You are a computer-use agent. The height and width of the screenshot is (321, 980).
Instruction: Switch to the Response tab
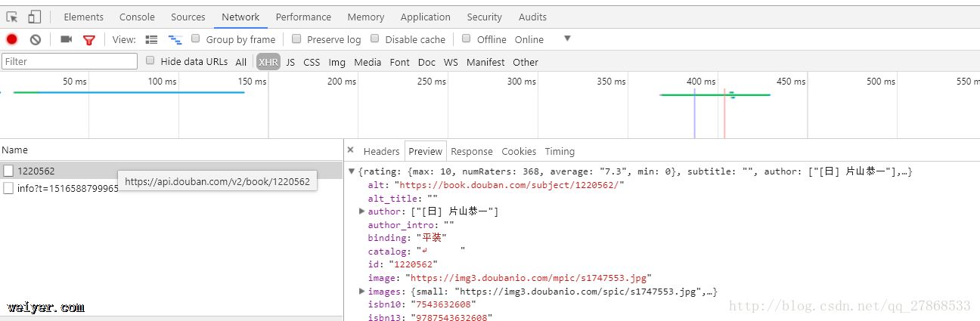click(471, 151)
